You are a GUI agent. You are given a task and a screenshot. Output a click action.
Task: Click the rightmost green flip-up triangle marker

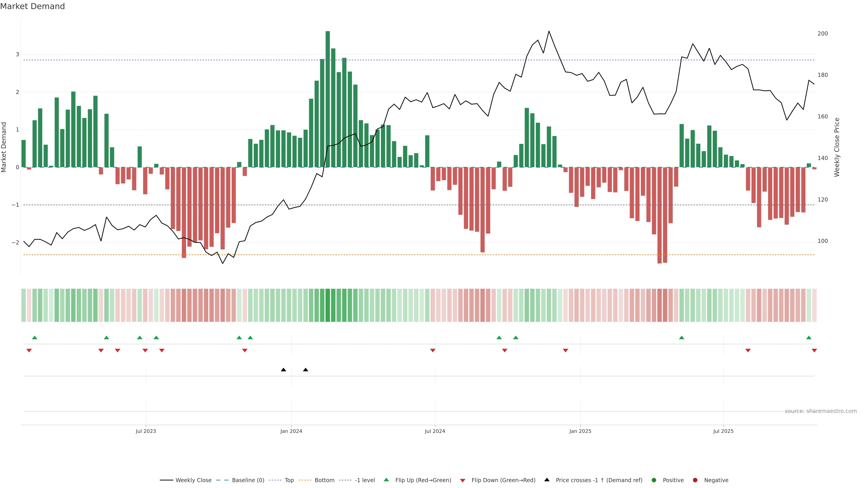point(809,338)
